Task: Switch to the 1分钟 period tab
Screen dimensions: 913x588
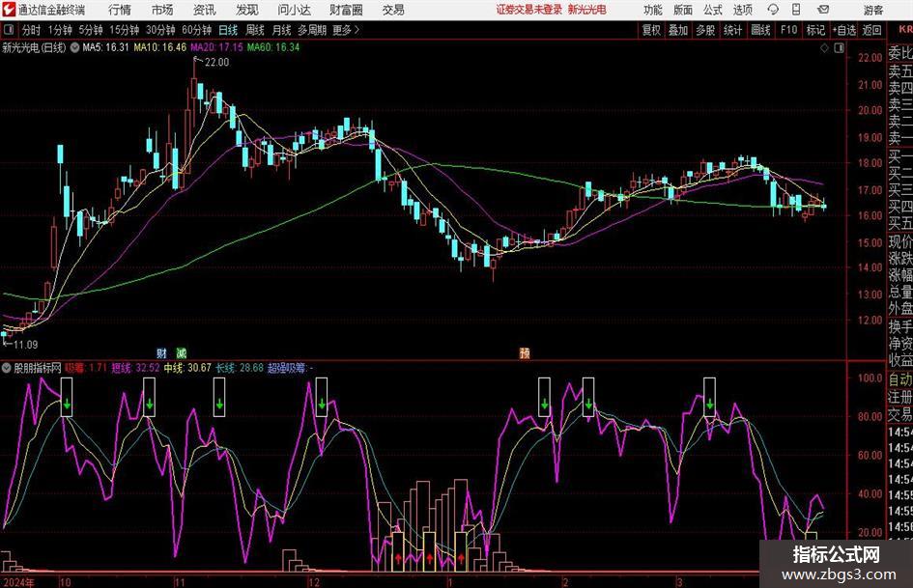Action: pyautogui.click(x=59, y=30)
